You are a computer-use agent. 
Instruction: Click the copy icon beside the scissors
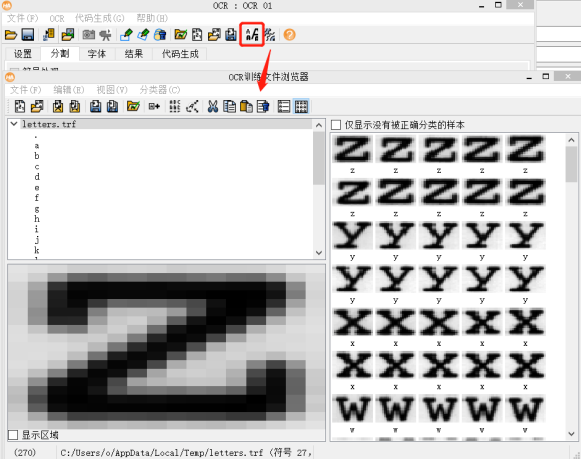tap(229, 107)
